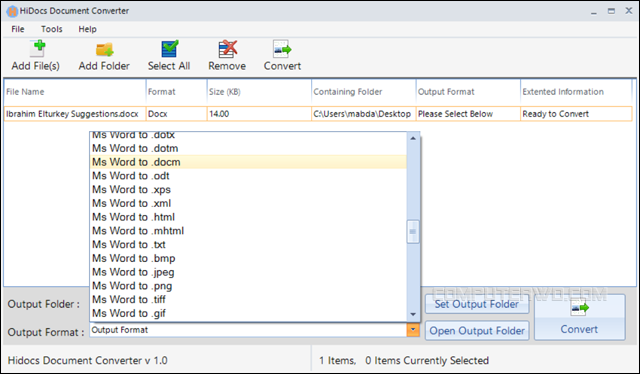640x374 pixels.
Task: Click Set Output Folder button
Action: (477, 304)
